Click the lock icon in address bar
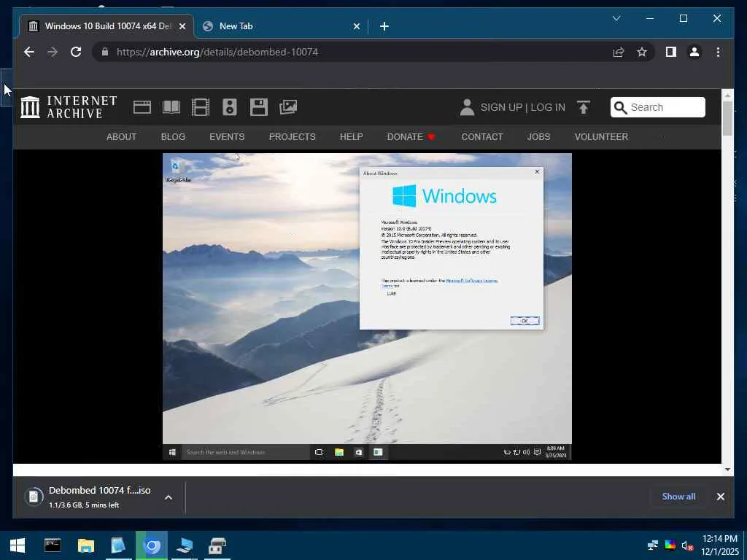Viewport: 747px width, 560px height. 105,52
